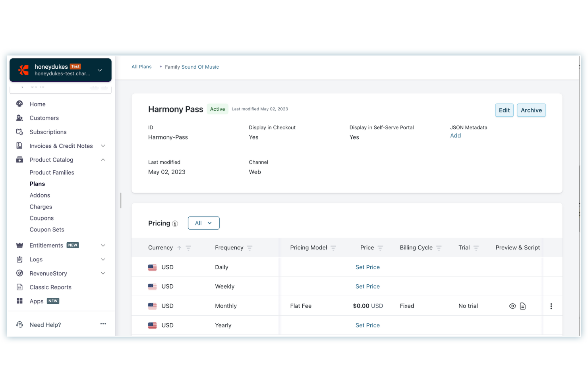Click the Edit button
This screenshot has width=588, height=392.
(x=504, y=110)
